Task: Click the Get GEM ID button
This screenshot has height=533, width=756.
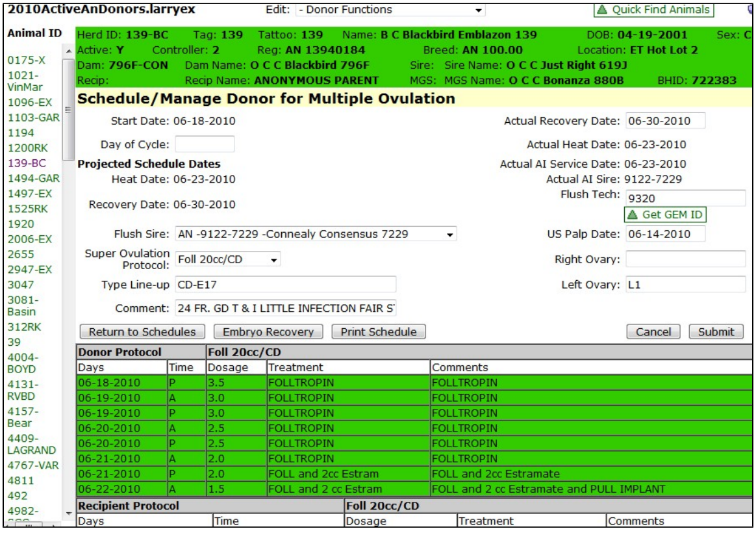Action: click(x=665, y=214)
